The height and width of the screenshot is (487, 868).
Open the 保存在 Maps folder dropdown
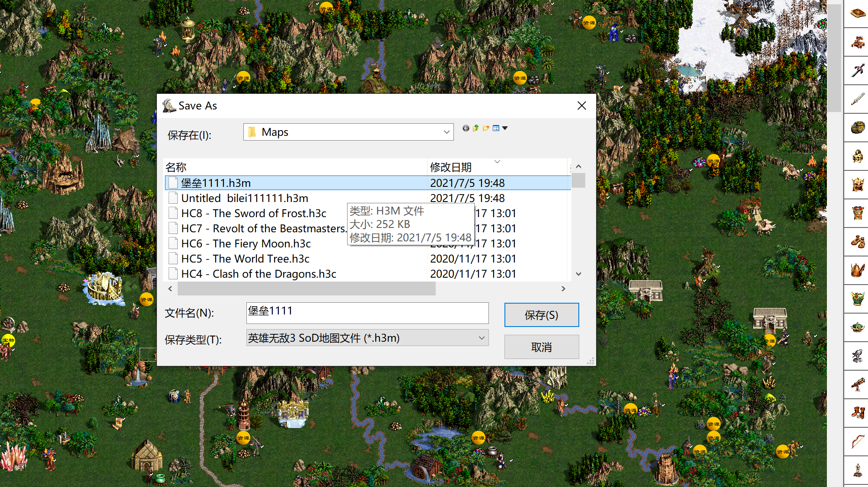(447, 132)
